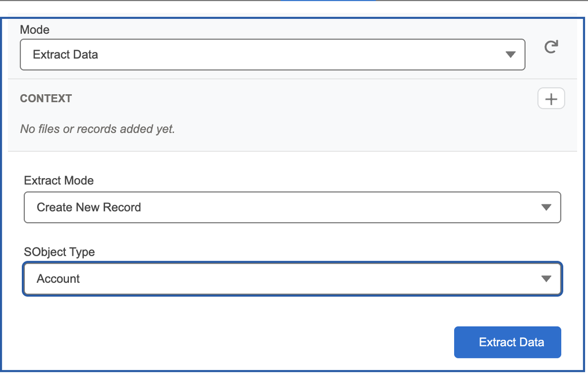Click the 'Account' value in SObject Type
Screen dimensions: 588x378
tap(58, 279)
